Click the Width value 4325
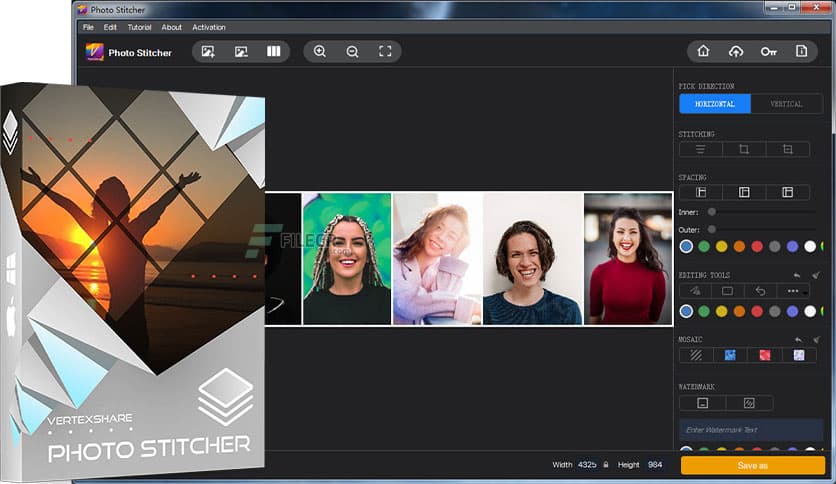 (x=587, y=465)
